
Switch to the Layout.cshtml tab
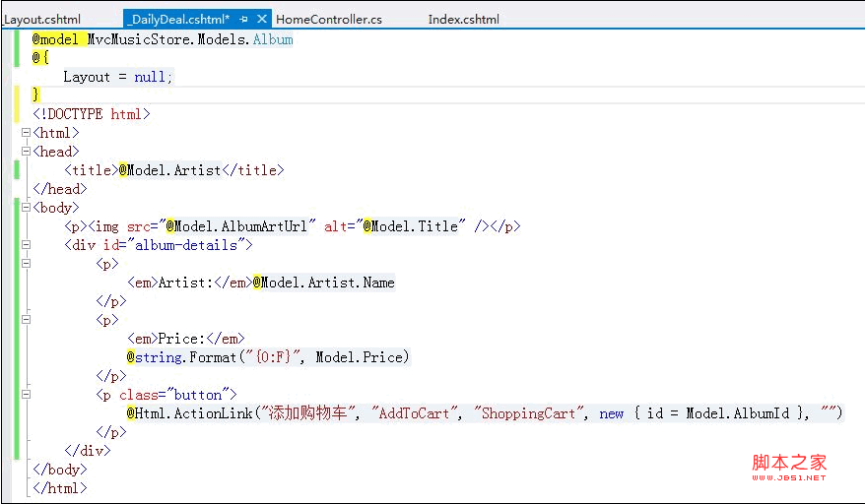41,19
